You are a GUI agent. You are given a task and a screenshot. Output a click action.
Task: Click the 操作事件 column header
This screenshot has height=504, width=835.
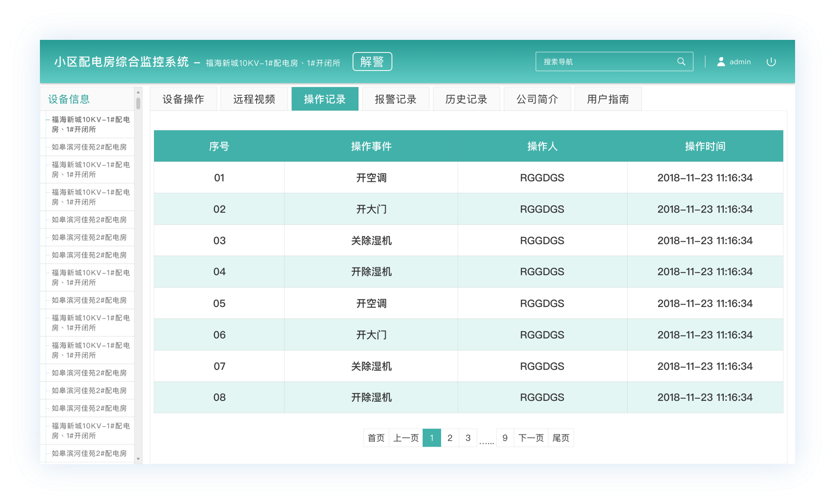coord(371,146)
